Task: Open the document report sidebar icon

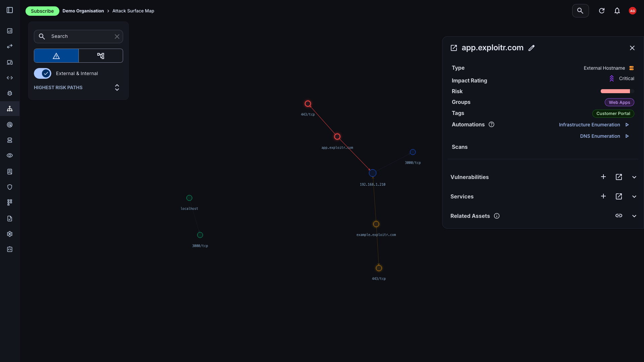Action: click(x=10, y=172)
